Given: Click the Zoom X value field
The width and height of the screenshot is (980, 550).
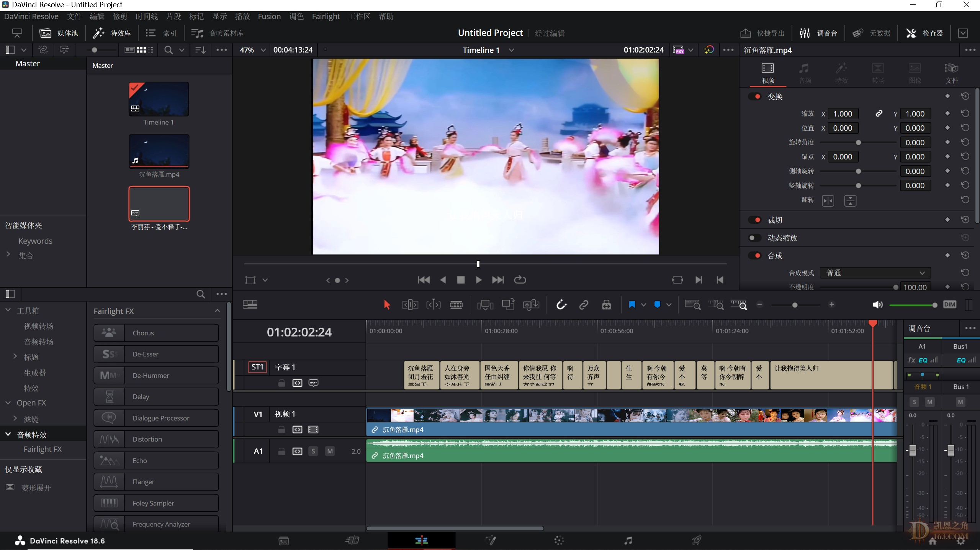Looking at the screenshot, I should pyautogui.click(x=843, y=114).
